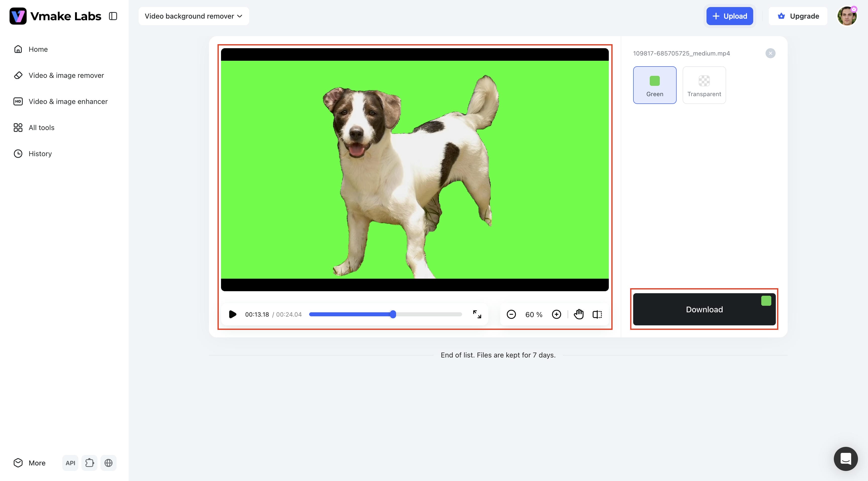Open All tools page
Screen dimensions: 868x481
pos(34,127)
